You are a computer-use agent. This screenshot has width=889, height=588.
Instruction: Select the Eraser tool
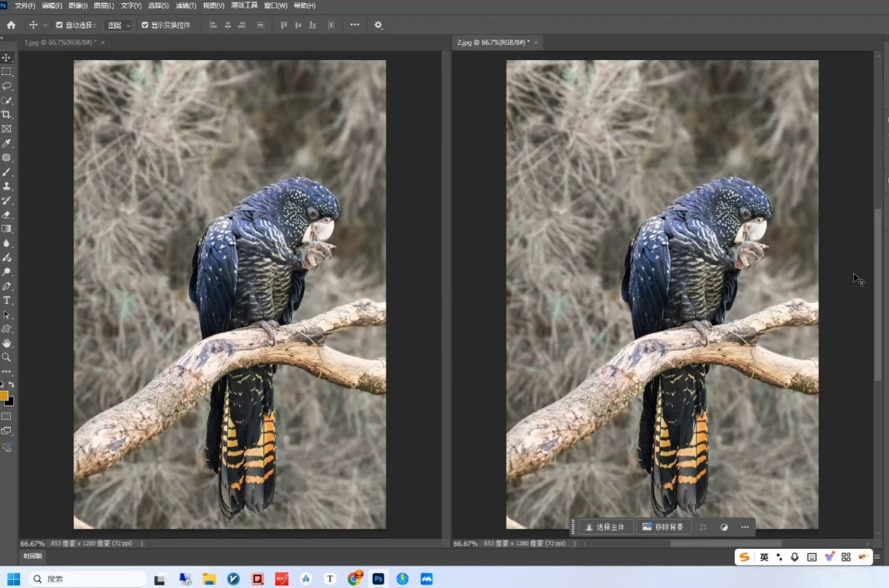click(7, 215)
